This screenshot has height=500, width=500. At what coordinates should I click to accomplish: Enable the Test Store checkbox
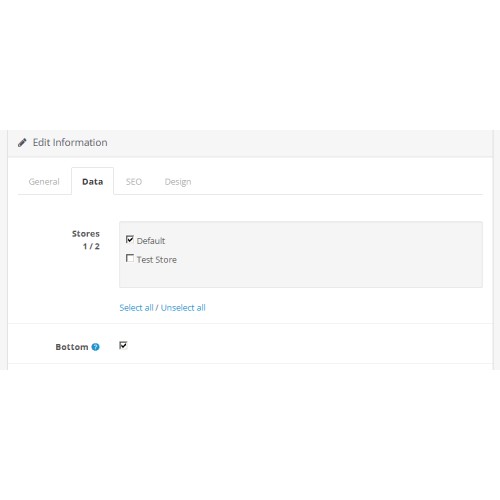point(130,258)
